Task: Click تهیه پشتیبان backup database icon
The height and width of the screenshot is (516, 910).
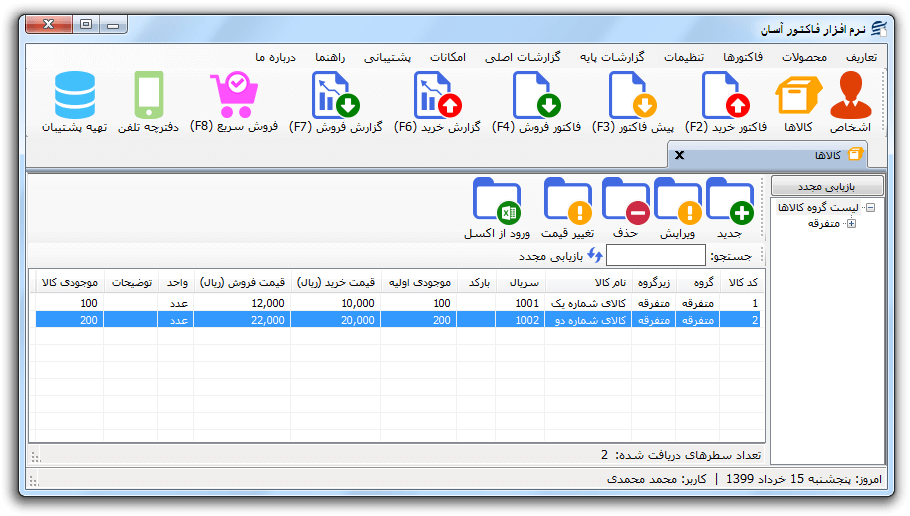Action: 74,102
